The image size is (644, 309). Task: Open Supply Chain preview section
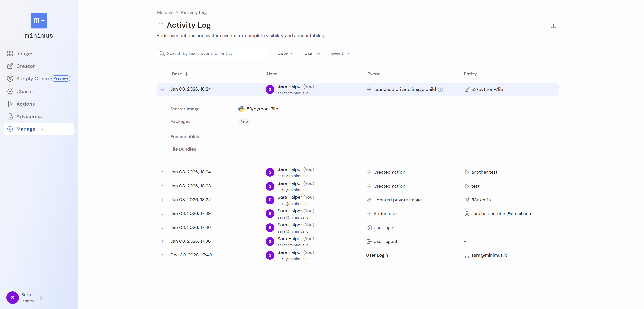point(32,78)
